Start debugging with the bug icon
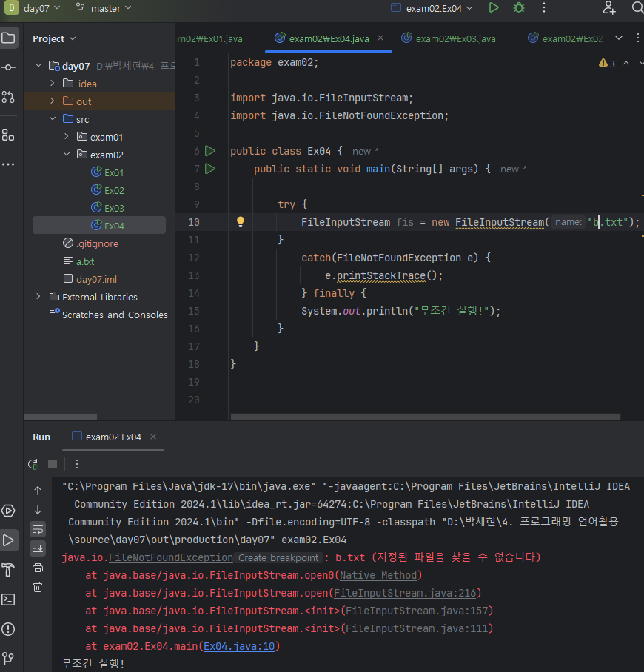 pos(519,8)
